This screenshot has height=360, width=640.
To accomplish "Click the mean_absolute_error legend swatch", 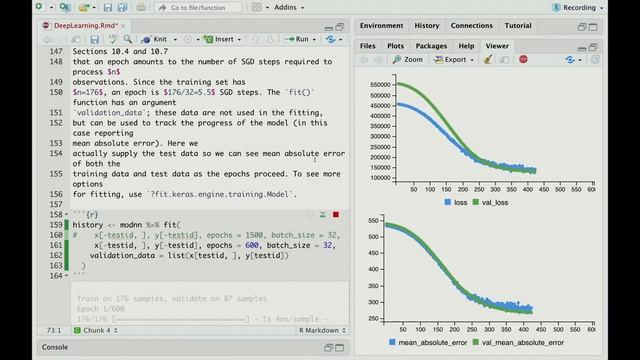I will (392, 342).
